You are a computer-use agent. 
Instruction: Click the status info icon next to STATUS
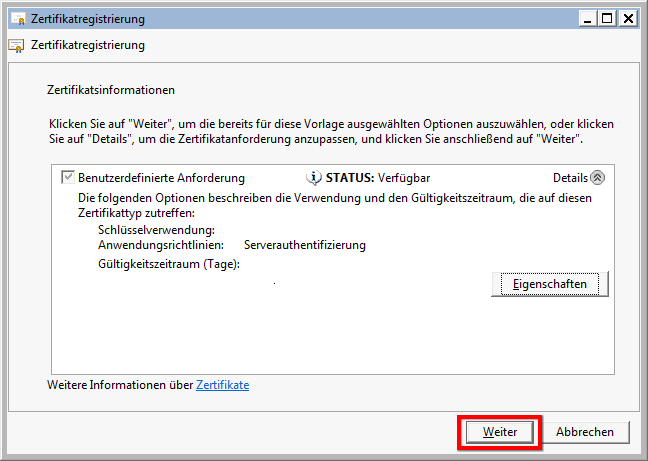click(313, 178)
